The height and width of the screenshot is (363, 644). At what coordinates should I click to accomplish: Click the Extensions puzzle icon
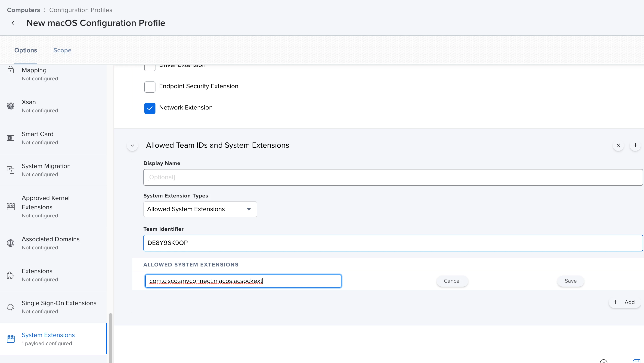point(10,275)
